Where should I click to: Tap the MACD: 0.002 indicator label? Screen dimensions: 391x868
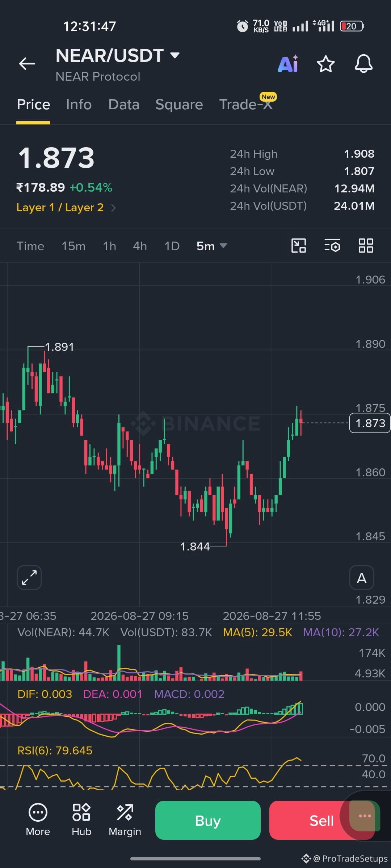click(x=189, y=694)
